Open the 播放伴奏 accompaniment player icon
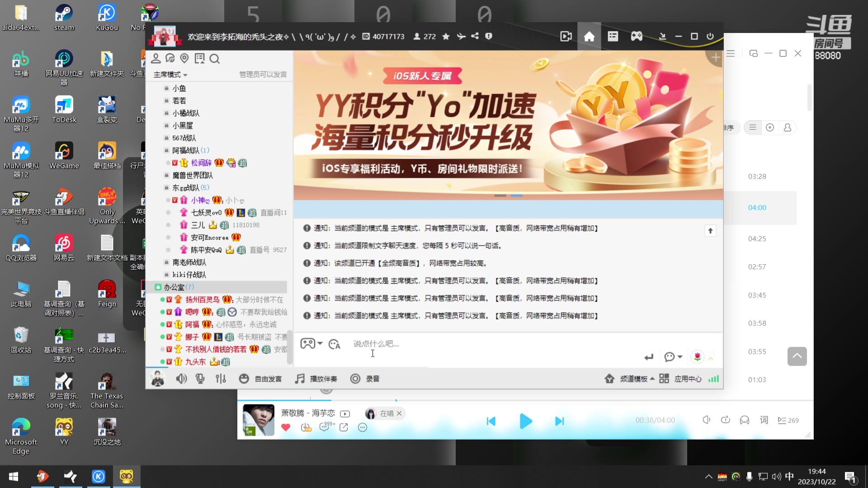The height and width of the screenshot is (488, 868). [299, 379]
